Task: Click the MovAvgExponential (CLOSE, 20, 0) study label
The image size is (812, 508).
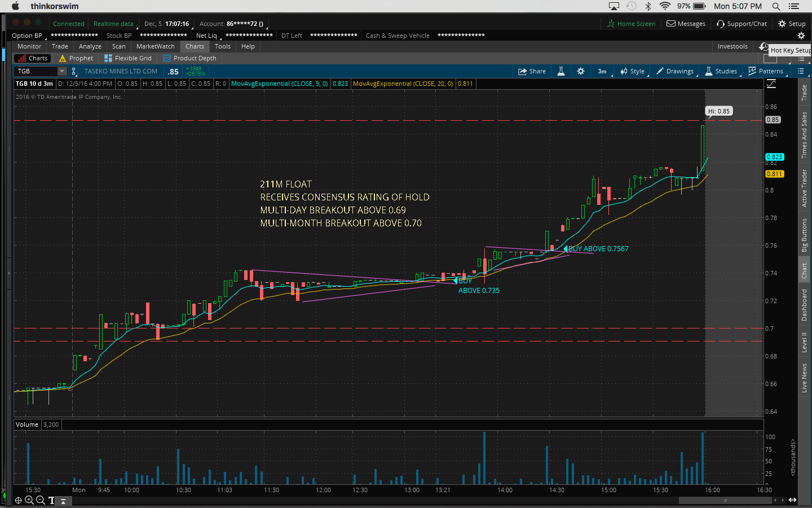Action: pos(403,84)
